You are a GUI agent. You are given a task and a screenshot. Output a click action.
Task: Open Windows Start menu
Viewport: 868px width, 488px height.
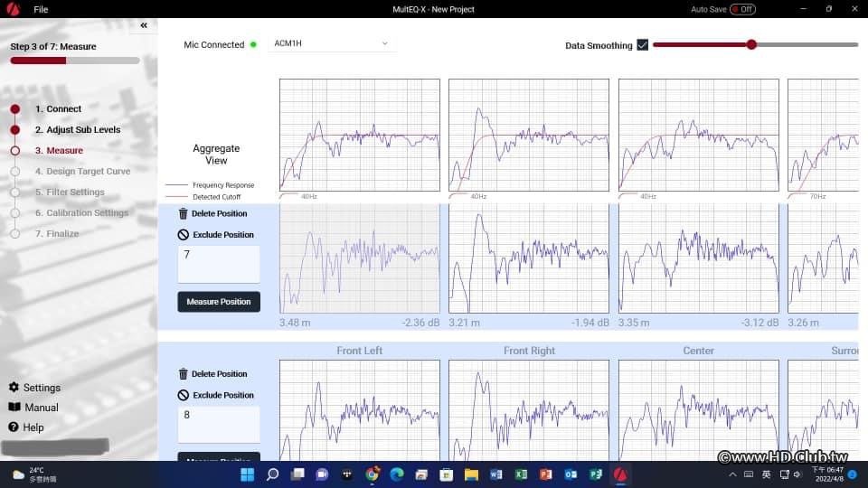[x=248, y=474]
